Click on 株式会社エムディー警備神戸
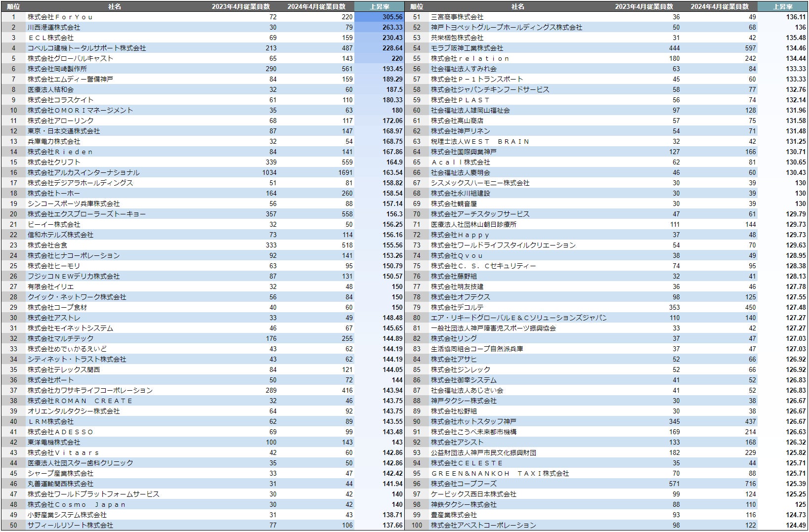 (x=70, y=79)
